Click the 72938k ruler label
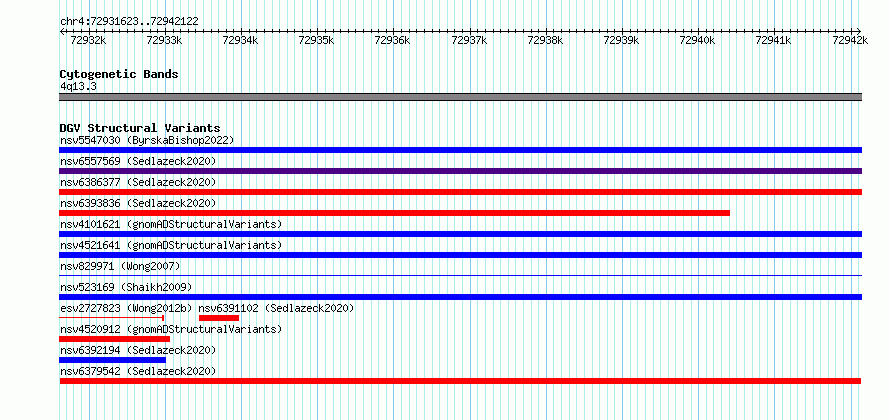This screenshot has height=420, width=890. click(545, 40)
